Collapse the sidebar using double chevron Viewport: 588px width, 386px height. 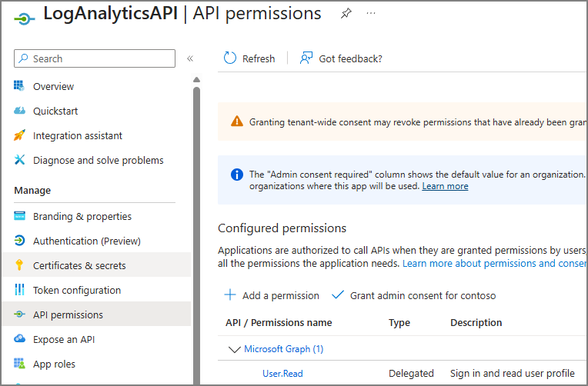(x=190, y=58)
